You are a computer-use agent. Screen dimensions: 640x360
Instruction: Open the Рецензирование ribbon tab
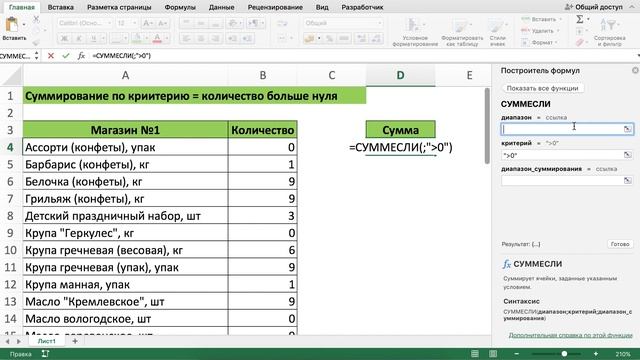[275, 7]
